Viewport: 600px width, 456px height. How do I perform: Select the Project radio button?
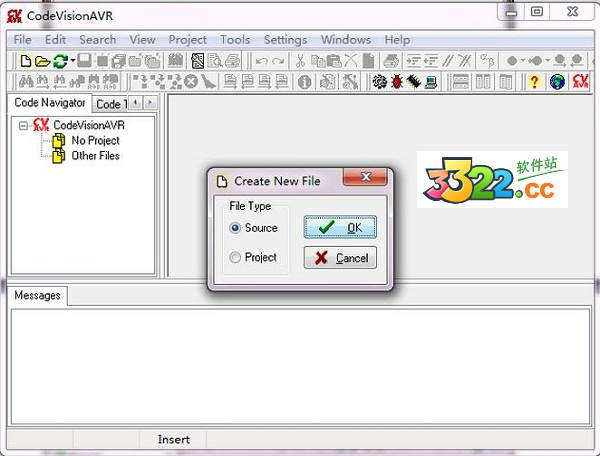click(235, 257)
